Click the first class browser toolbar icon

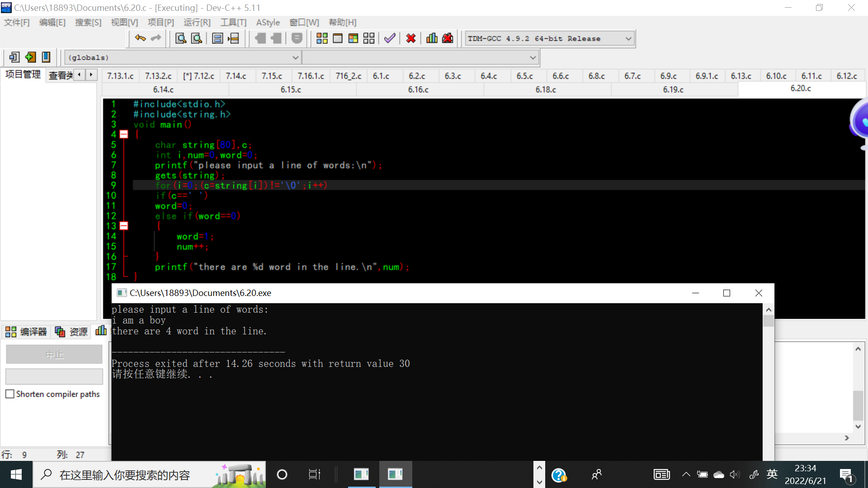tap(14, 57)
